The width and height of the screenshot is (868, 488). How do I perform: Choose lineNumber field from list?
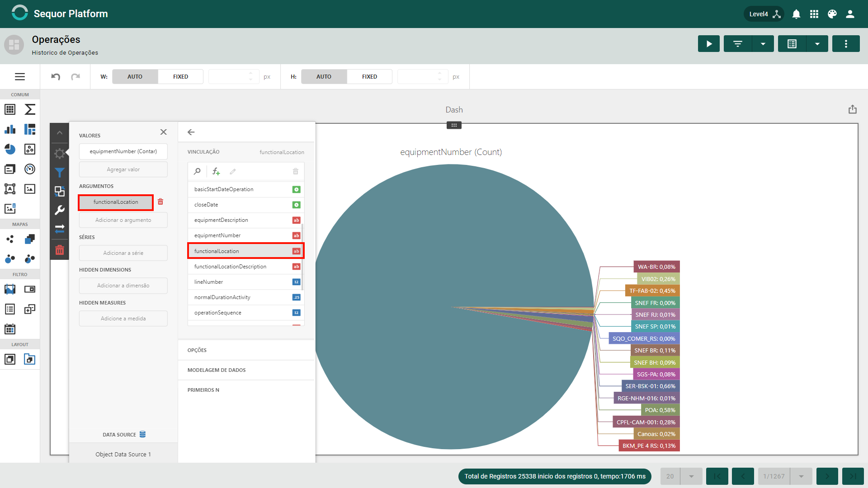(246, 282)
